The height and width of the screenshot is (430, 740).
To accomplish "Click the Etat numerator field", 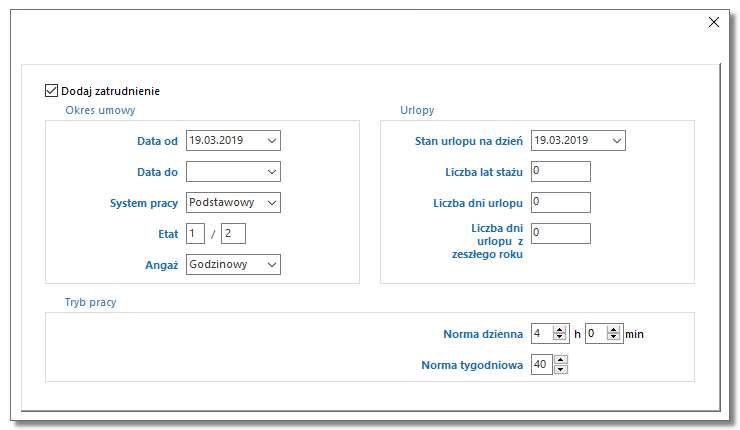I will coord(195,234).
